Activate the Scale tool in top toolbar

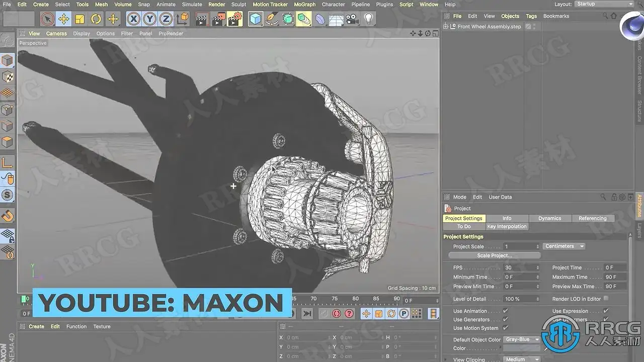(x=79, y=19)
